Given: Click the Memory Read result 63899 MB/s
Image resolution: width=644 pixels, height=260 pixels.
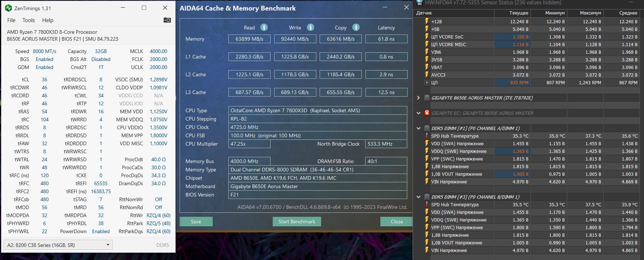Looking at the screenshot, I should tap(249, 39).
